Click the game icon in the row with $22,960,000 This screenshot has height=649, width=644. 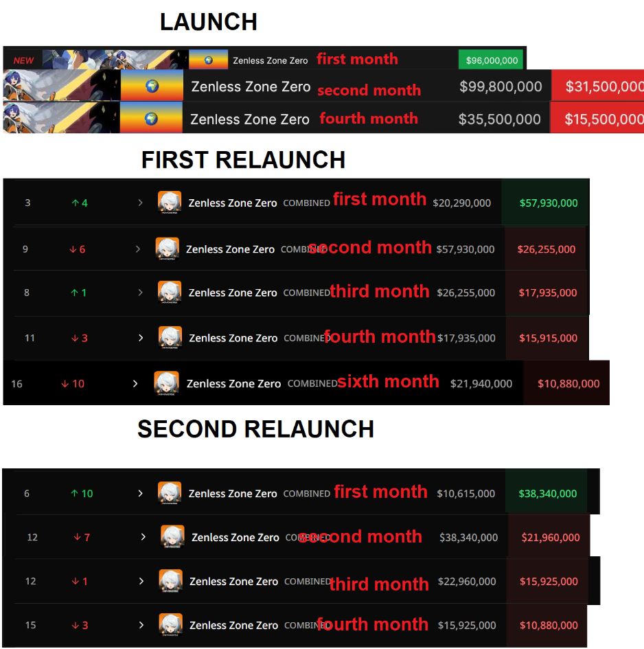point(171,581)
